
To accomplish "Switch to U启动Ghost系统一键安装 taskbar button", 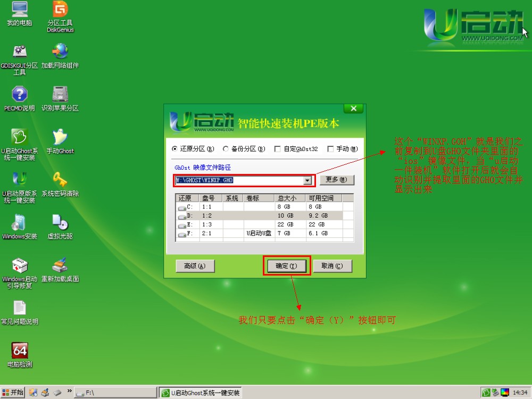I will point(201,393).
